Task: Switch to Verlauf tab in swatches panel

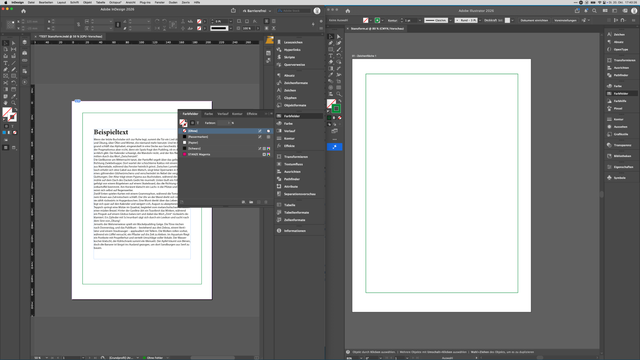Action: pyautogui.click(x=222, y=114)
